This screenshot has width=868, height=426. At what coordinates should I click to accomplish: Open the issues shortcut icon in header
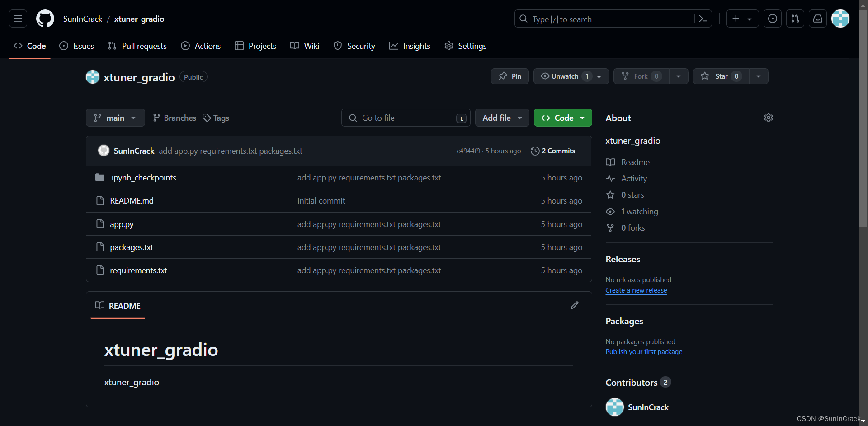click(773, 19)
